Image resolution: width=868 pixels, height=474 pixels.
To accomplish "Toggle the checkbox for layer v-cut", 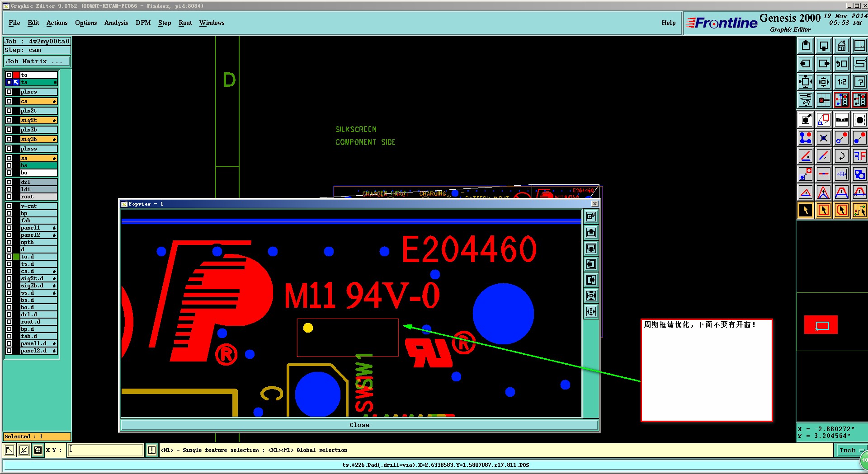I will click(9, 206).
